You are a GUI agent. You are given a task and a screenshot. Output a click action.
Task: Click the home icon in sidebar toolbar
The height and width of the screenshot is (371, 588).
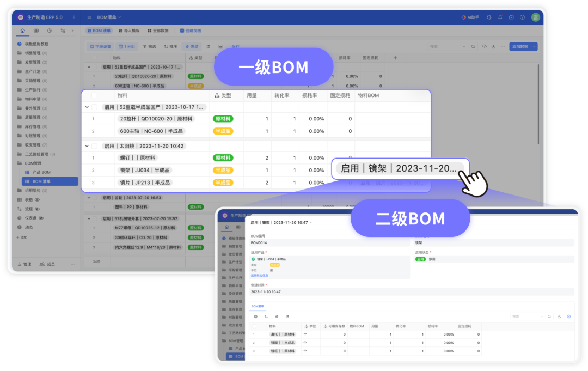(22, 31)
